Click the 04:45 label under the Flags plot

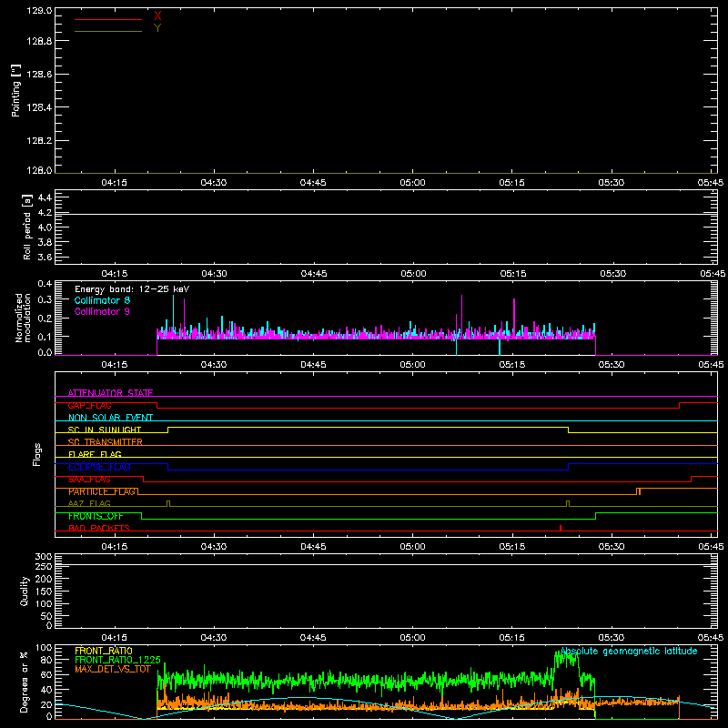click(x=313, y=547)
